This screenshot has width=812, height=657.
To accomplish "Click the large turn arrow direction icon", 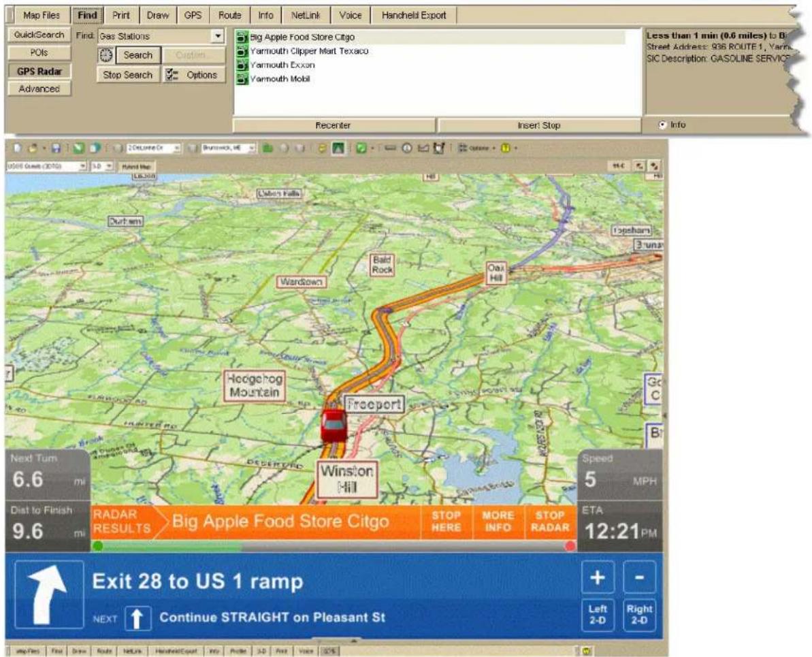I will pos(49,594).
